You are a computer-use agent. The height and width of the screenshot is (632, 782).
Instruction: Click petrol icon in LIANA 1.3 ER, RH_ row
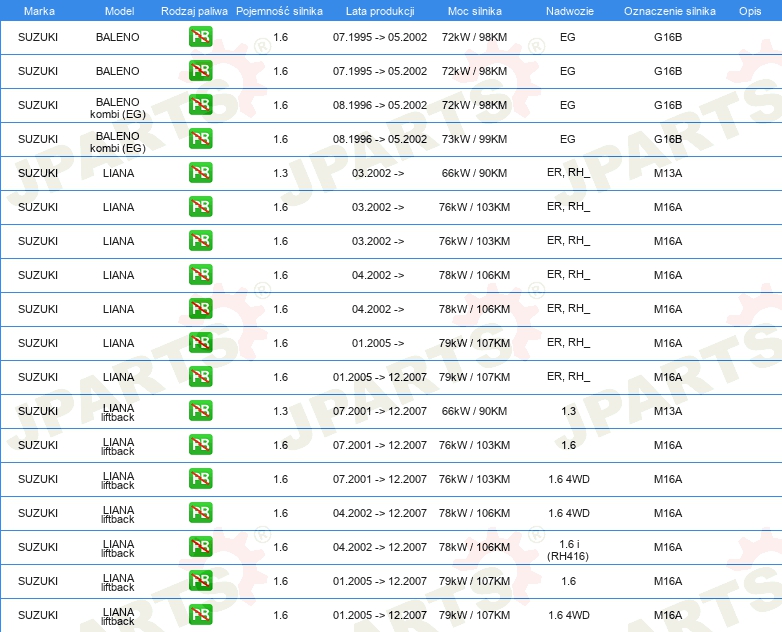click(x=200, y=173)
